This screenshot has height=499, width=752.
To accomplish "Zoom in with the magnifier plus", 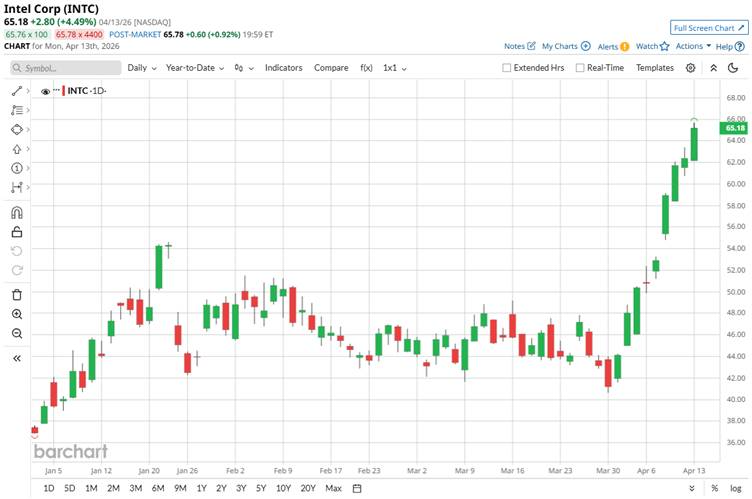I will pyautogui.click(x=17, y=314).
